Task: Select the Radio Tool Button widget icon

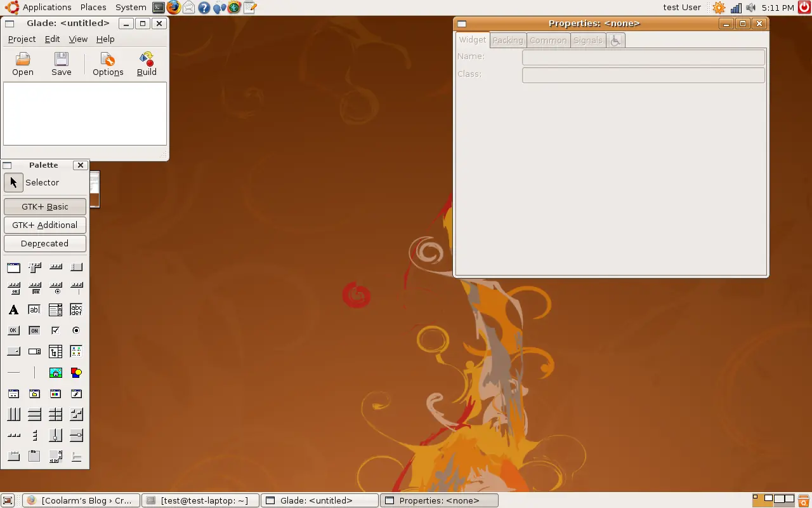Action: 56,288
